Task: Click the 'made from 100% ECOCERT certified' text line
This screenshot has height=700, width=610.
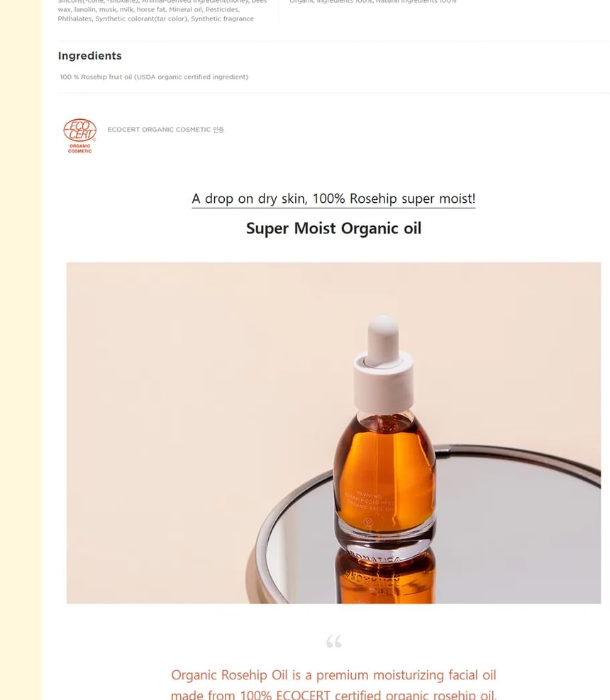Action: 333,694
